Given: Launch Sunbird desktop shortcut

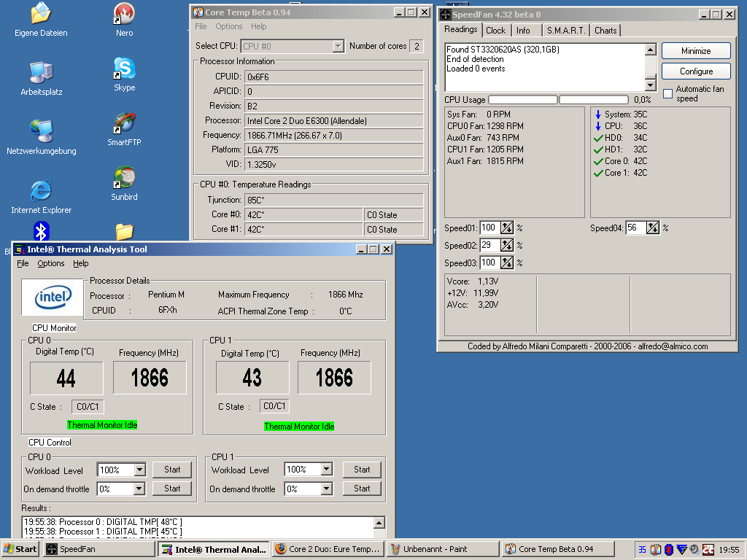Looking at the screenshot, I should tap(124, 183).
